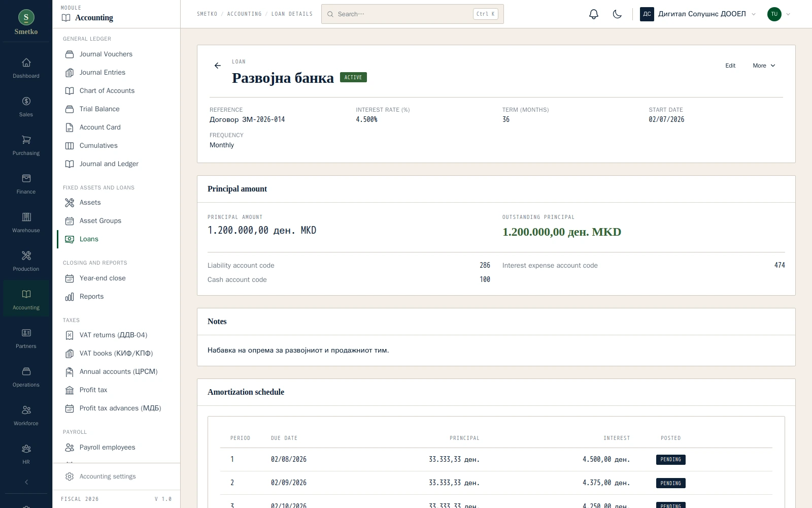
Task: Collapse the left sidebar chevron
Action: point(26,482)
